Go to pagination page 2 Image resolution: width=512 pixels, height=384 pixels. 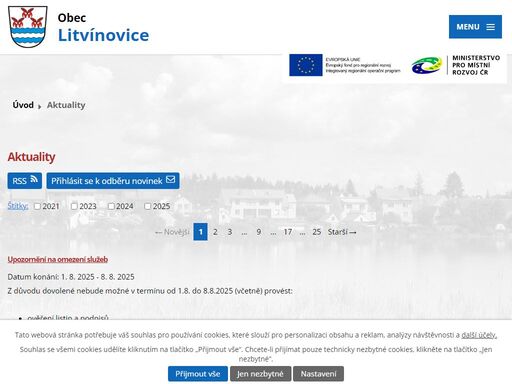tap(215, 232)
